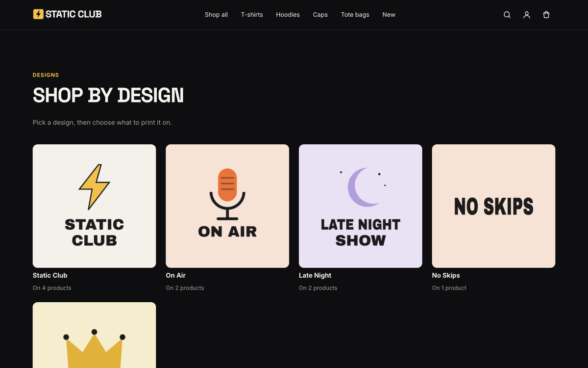The height and width of the screenshot is (368, 588).
Task: Click the yellow 'DESIGNS' label
Action: point(46,75)
